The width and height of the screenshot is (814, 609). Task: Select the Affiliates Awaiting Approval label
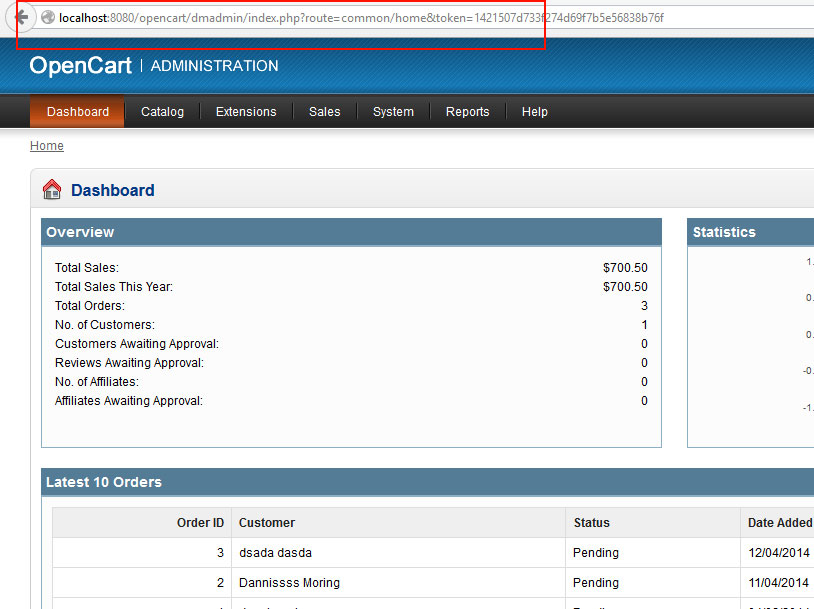click(129, 401)
